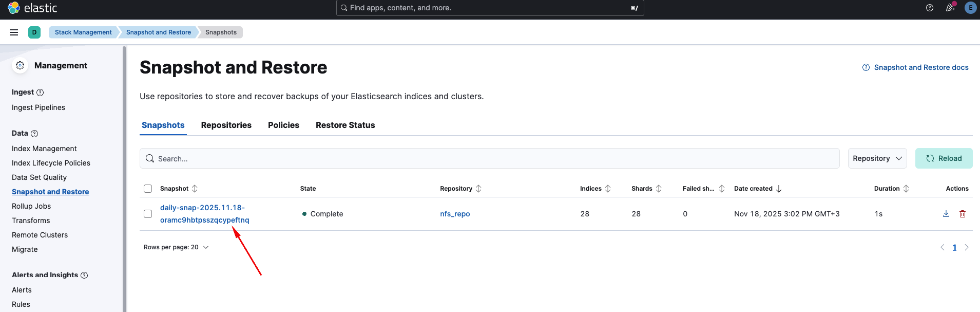Click the snapshot search field
Image resolution: width=980 pixels, height=312 pixels.
489,158
